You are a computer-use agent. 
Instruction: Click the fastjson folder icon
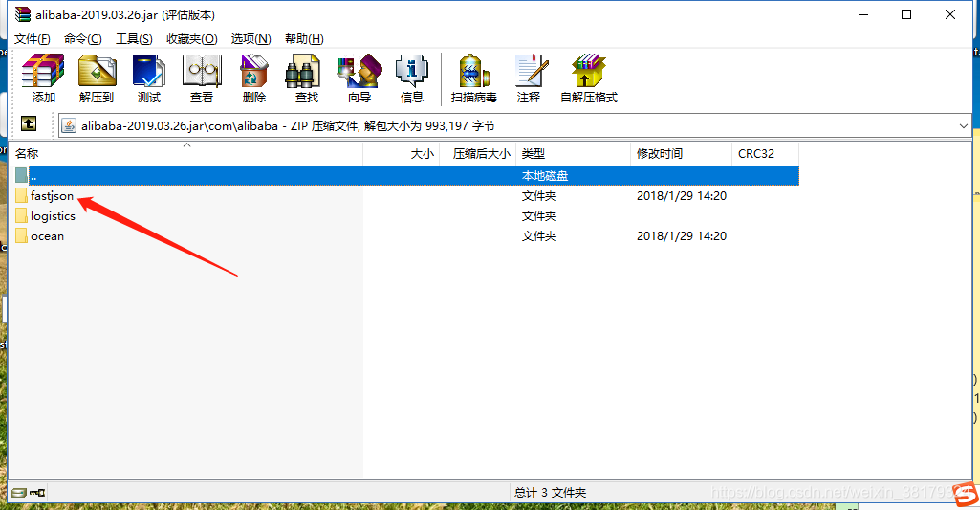21,196
